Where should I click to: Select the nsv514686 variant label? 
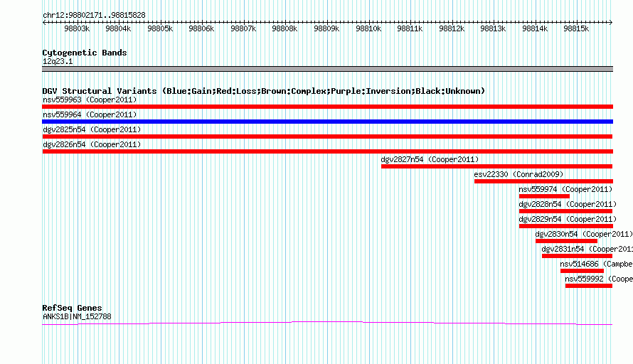pyautogui.click(x=596, y=264)
